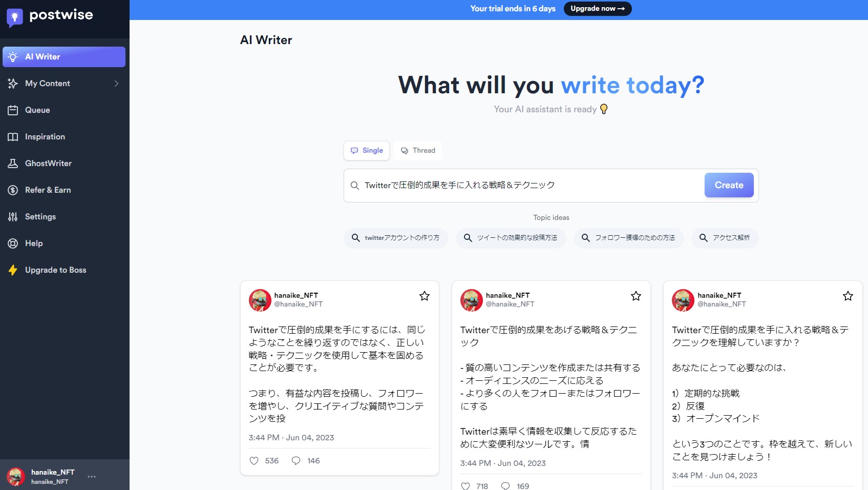Viewport: 868px width, 490px height.
Task: Select the Single post tab
Action: [x=367, y=151]
